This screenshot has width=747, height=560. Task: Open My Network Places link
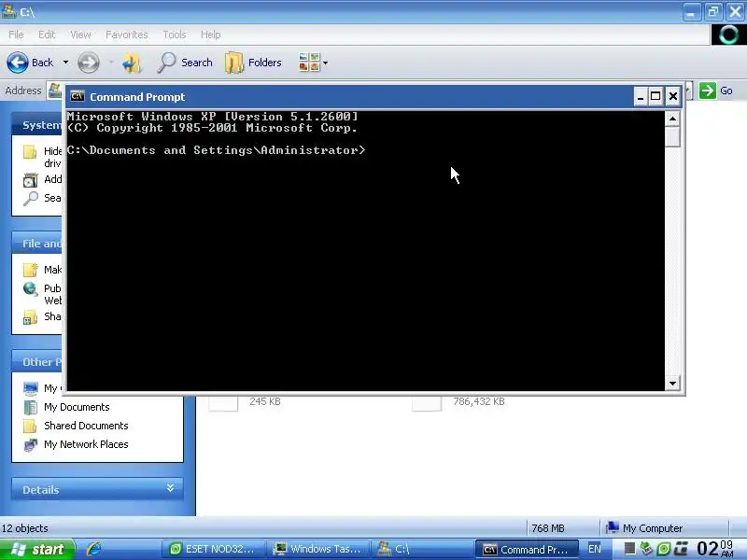click(x=86, y=444)
